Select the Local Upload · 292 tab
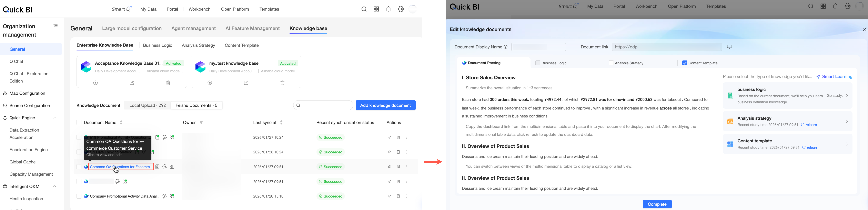Screen dimensions: 868x210 (x=148, y=105)
